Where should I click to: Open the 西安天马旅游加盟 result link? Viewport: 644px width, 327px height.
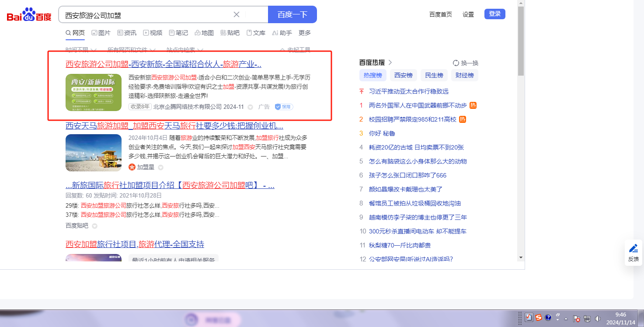click(174, 126)
